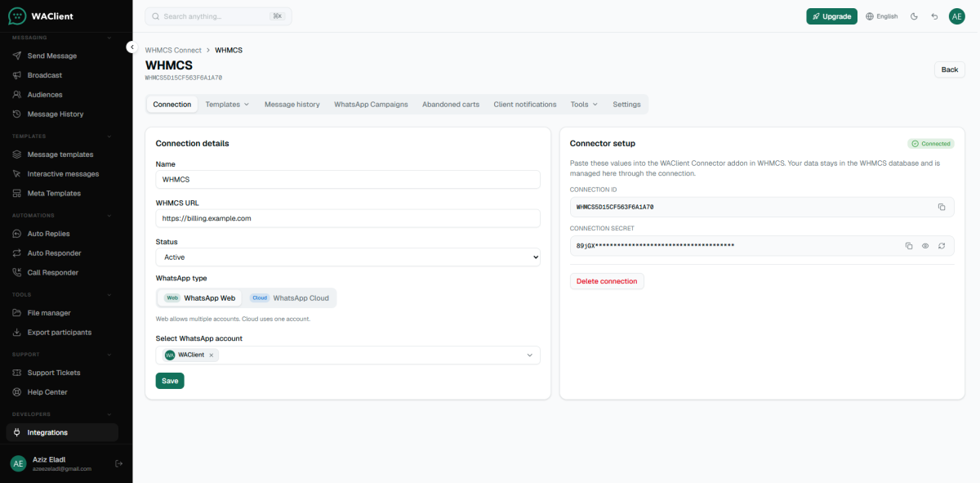
Task: Click the WHMCS URL field
Action: coord(348,218)
